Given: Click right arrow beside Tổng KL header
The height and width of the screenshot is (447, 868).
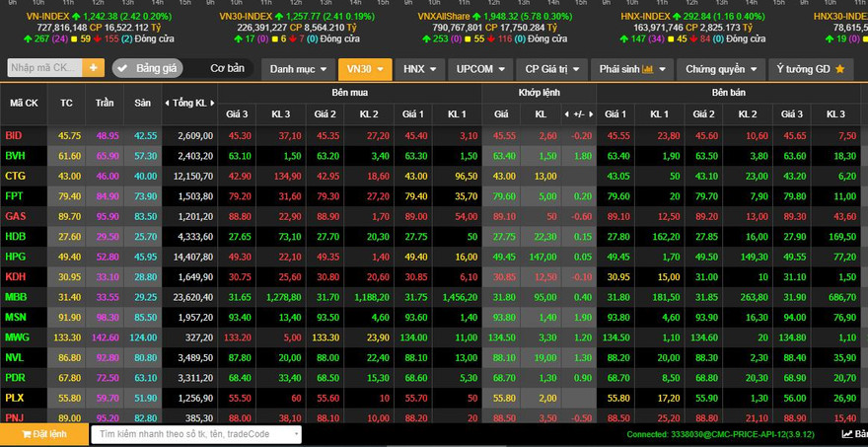Looking at the screenshot, I should point(212,103).
